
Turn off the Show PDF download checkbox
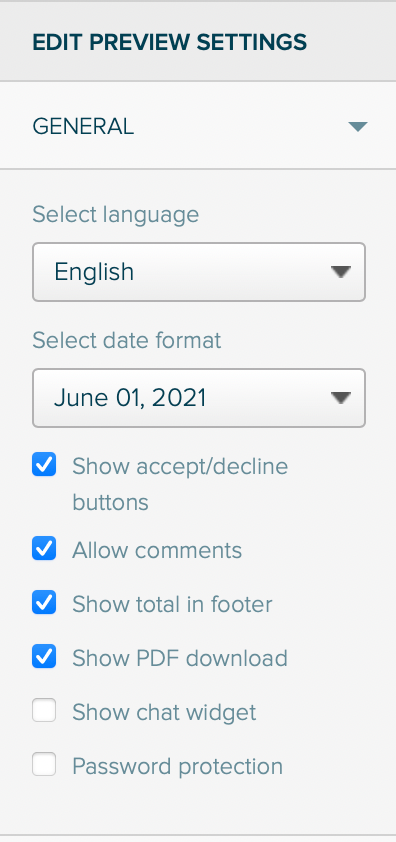coord(44,656)
